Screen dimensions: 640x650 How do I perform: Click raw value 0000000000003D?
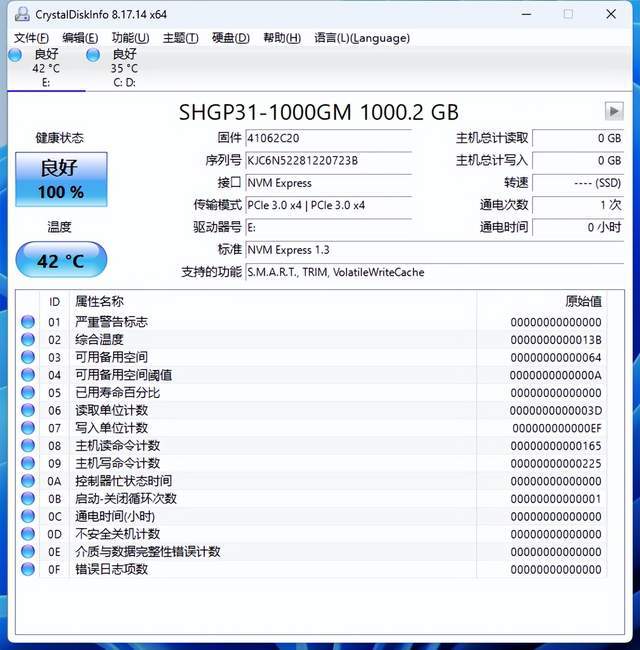coord(556,410)
